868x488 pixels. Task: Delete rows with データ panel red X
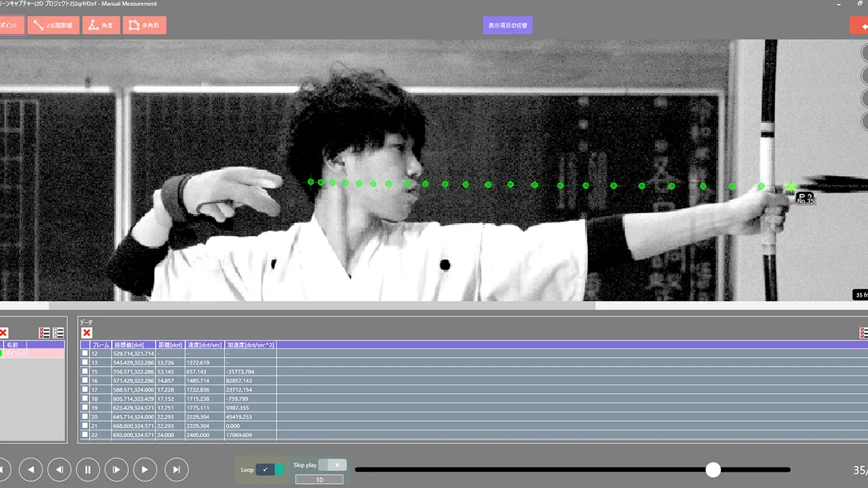coord(86,333)
